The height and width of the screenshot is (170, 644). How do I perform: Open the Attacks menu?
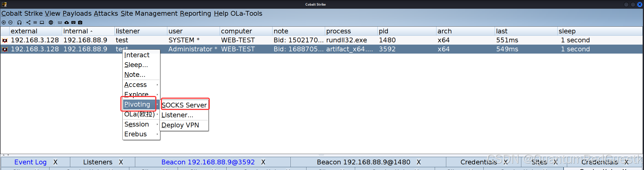click(106, 13)
